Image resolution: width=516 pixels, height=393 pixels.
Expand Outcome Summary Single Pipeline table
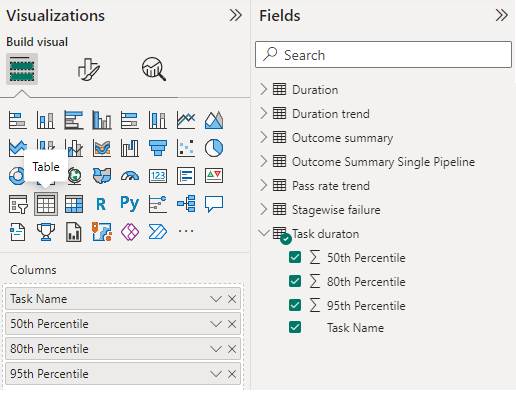pos(264,161)
